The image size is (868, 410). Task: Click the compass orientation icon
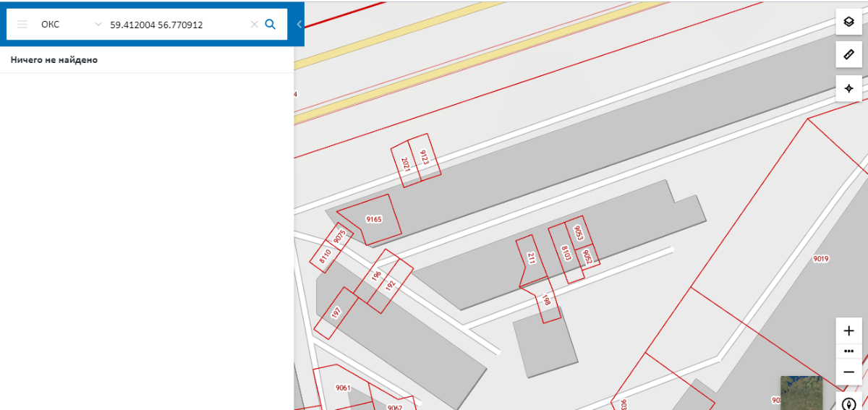pyautogui.click(x=848, y=403)
